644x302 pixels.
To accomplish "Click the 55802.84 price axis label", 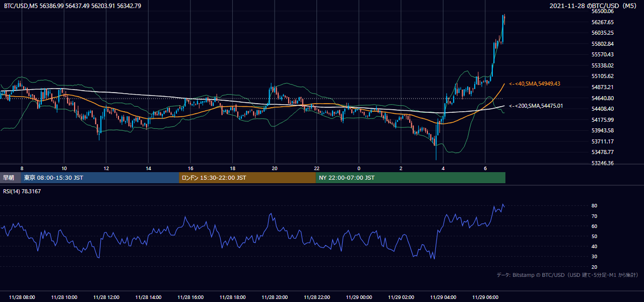I will coord(603,44).
